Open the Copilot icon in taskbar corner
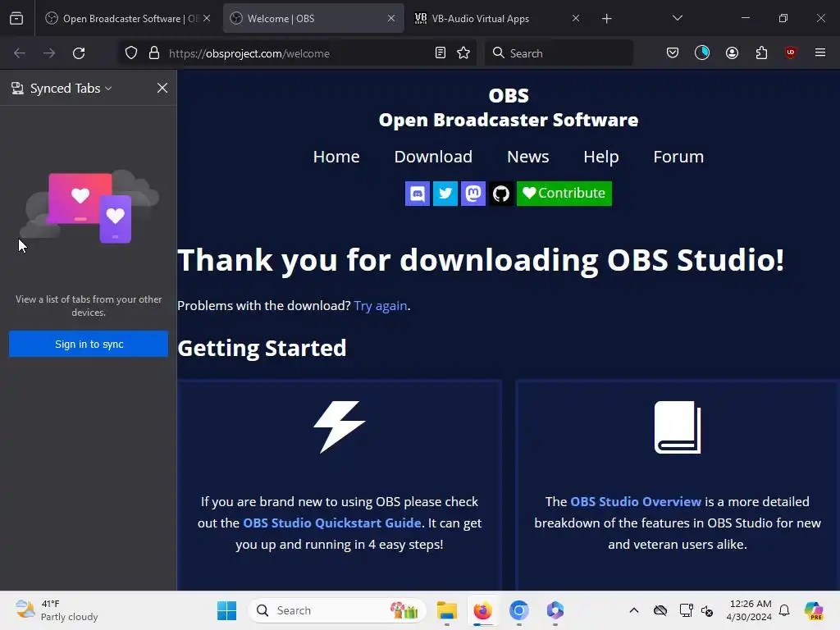The width and height of the screenshot is (840, 630). click(814, 610)
